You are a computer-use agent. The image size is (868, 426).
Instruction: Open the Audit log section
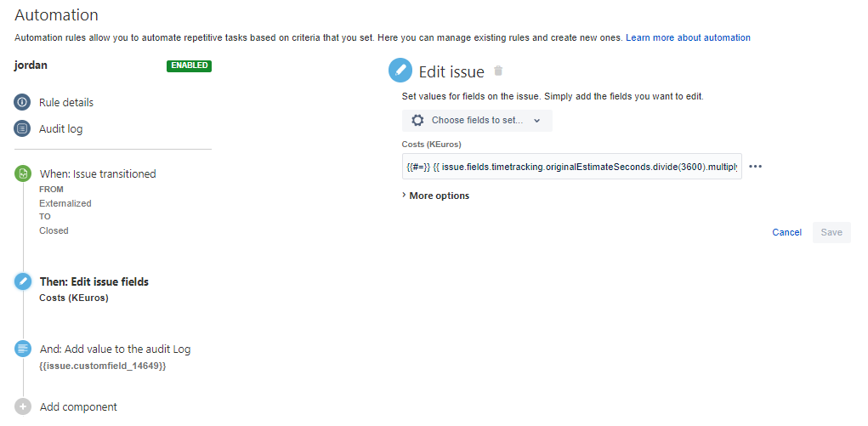[x=60, y=129]
